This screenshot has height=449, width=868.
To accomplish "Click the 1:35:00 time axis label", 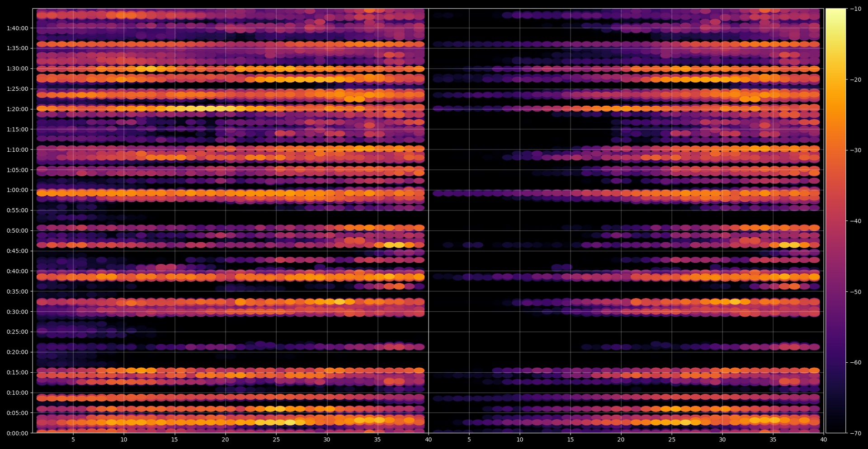I will click(17, 48).
